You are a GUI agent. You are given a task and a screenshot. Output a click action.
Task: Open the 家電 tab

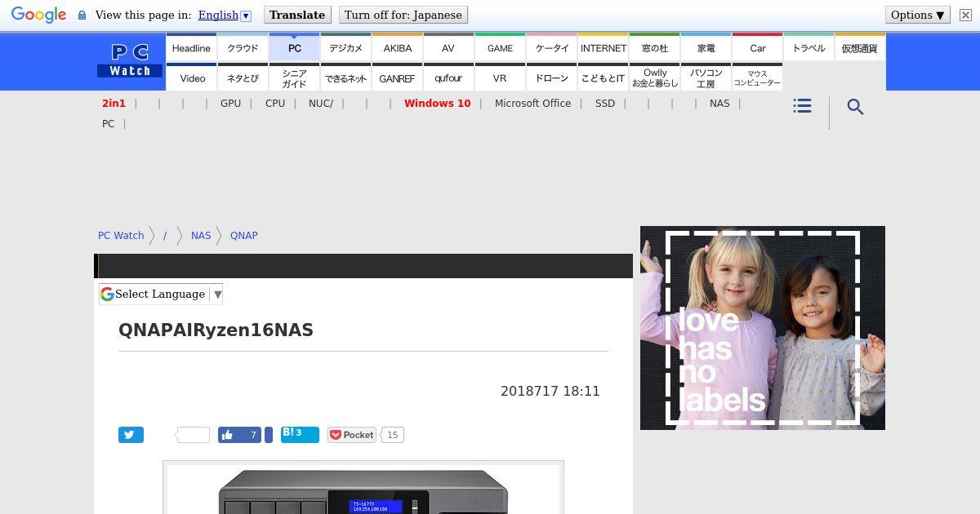click(x=706, y=48)
